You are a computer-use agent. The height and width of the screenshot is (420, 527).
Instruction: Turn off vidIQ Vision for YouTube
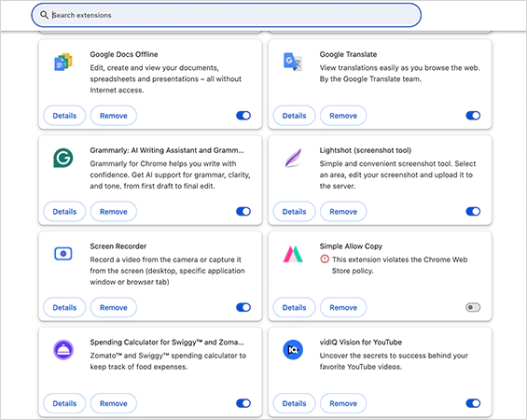tap(473, 403)
